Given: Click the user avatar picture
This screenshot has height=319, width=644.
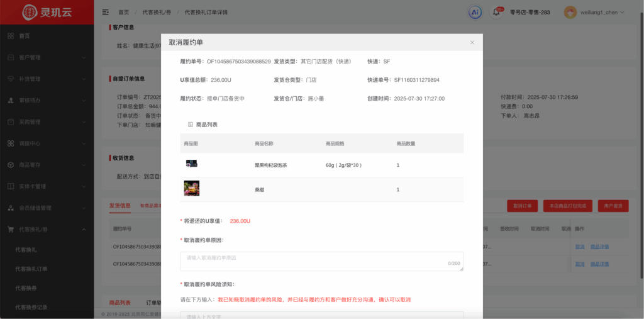Looking at the screenshot, I should pos(570,12).
